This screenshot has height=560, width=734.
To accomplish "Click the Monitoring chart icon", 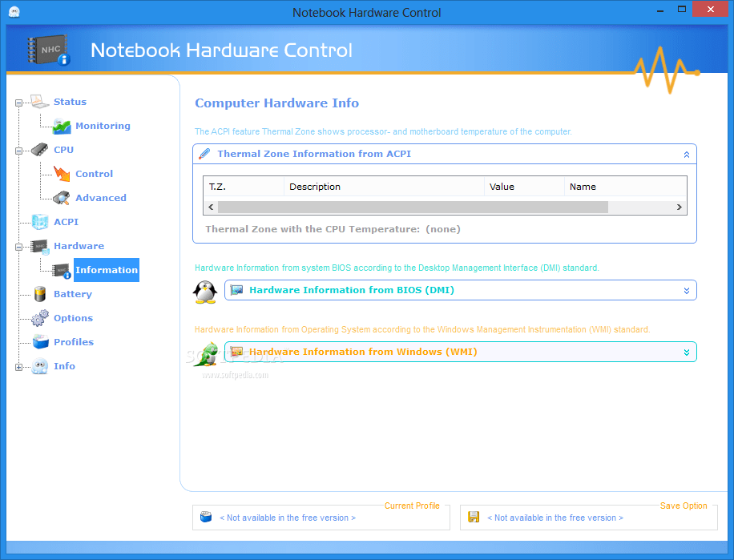I will click(62, 126).
